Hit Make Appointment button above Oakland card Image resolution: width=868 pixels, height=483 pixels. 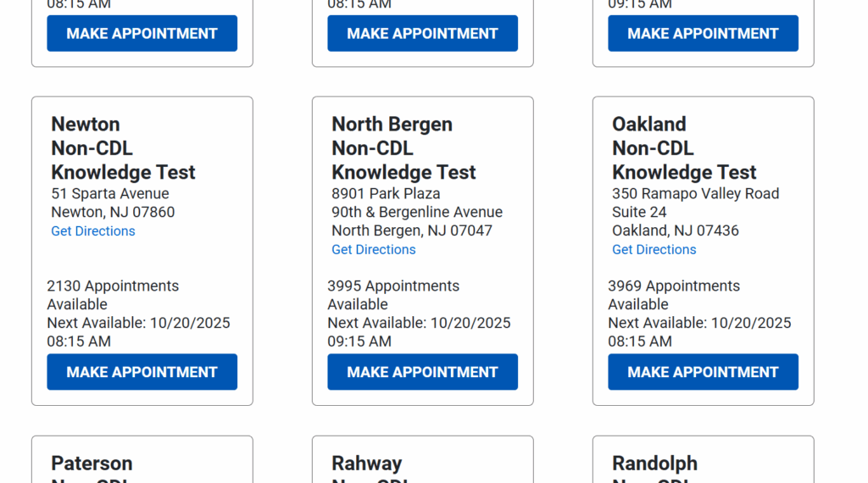tap(703, 34)
